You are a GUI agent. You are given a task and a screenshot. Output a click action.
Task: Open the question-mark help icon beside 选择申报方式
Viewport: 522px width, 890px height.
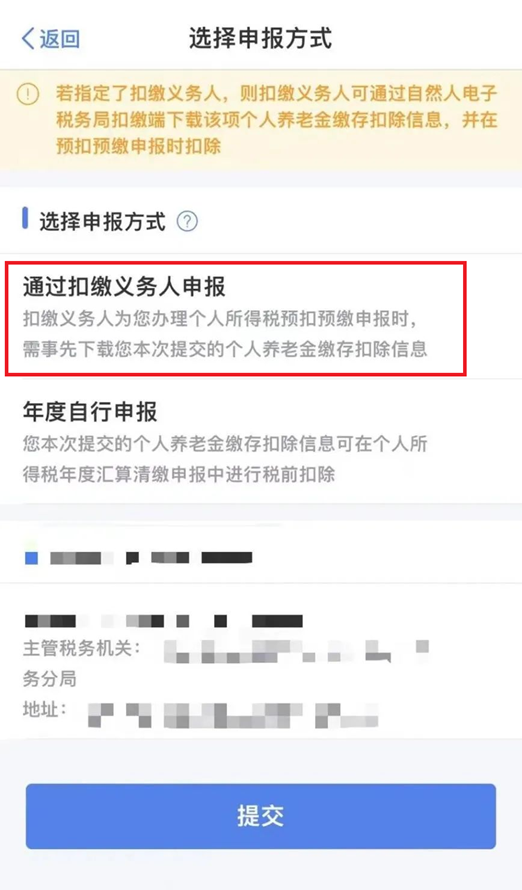(x=187, y=221)
